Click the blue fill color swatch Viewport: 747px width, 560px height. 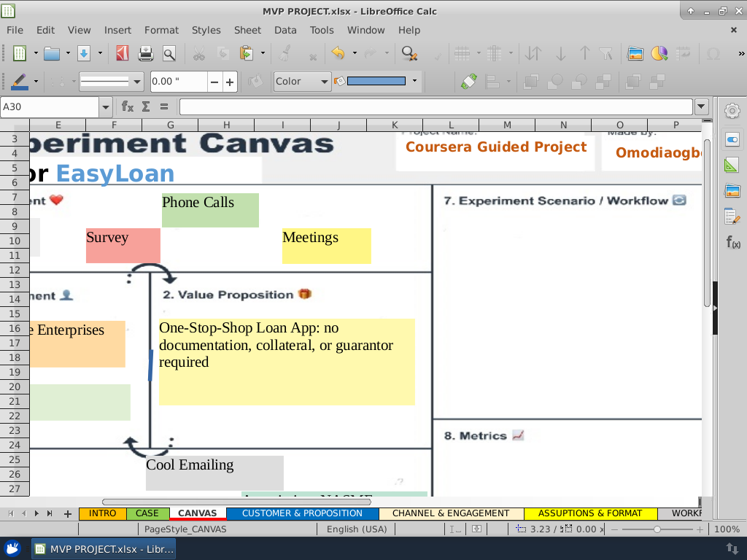tap(376, 81)
